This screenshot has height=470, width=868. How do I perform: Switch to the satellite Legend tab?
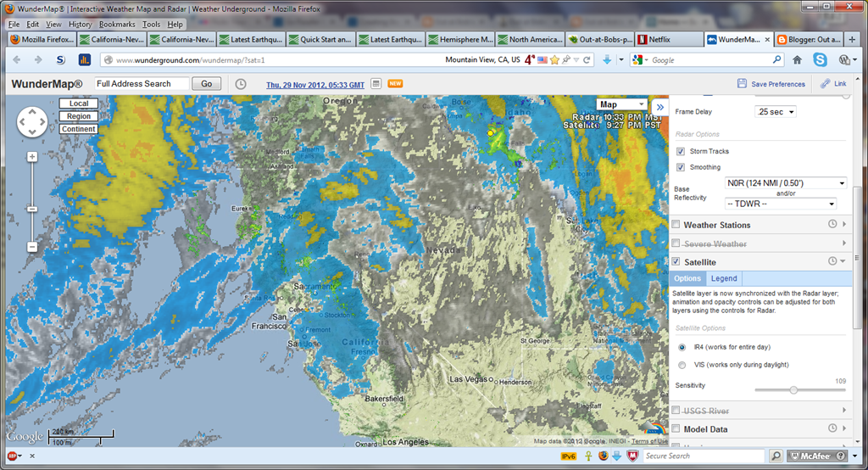[x=724, y=278]
